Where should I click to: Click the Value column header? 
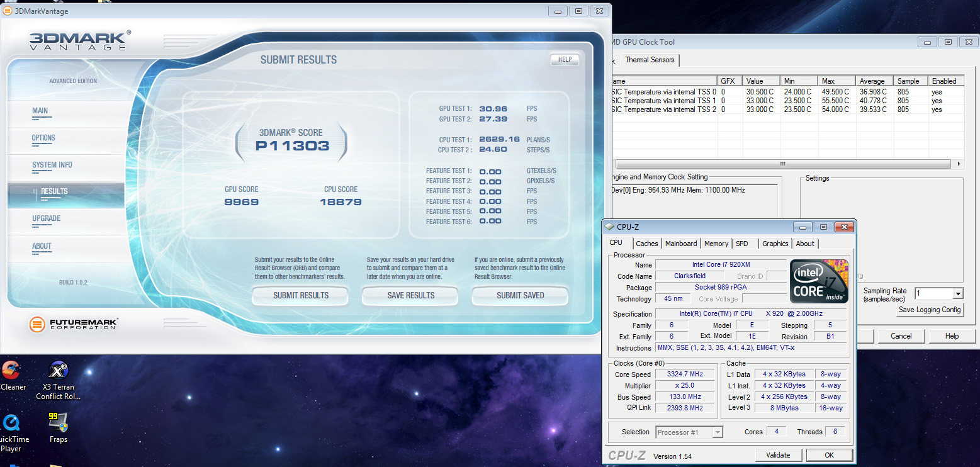[x=762, y=81]
